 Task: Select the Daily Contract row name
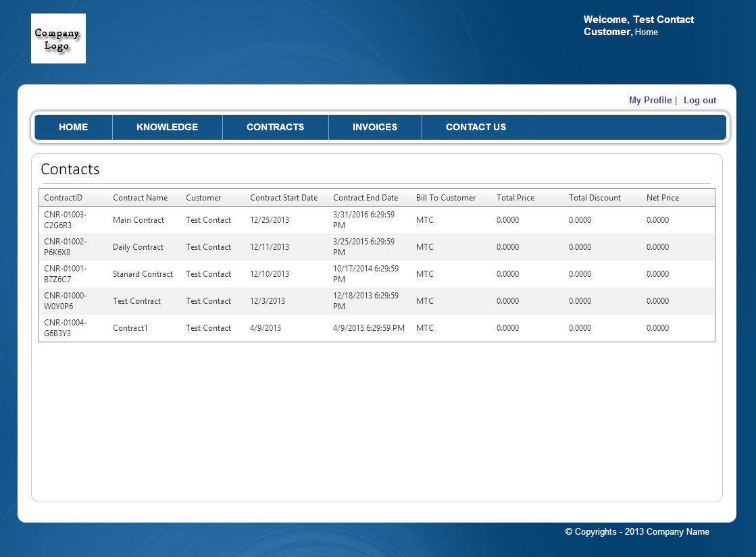(138, 247)
